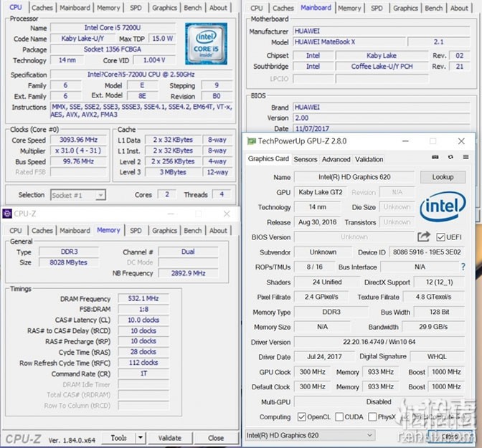Viewport: 482px width, 448px height.
Task: Open SPD tab in the Processor CPU-Z window
Action: tap(136, 8)
